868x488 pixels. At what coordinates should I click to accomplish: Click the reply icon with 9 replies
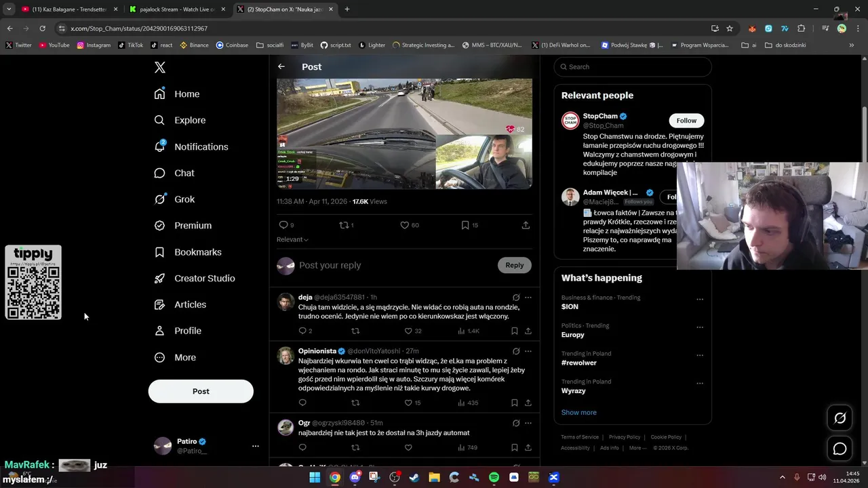(x=286, y=225)
